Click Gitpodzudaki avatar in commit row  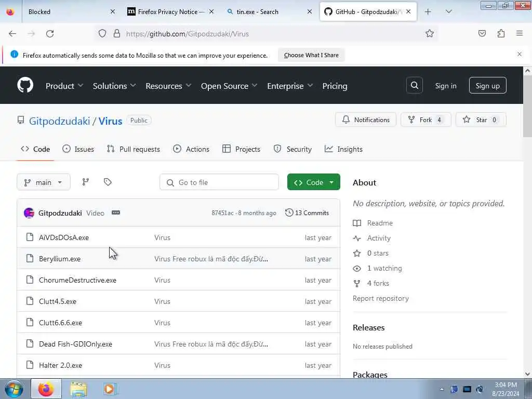point(29,213)
